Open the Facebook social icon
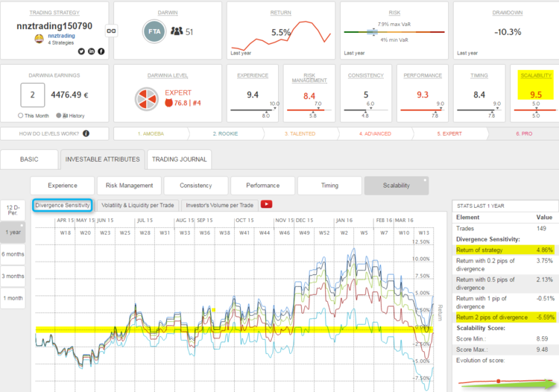Viewport: 559px width, 392px height. pos(101,51)
